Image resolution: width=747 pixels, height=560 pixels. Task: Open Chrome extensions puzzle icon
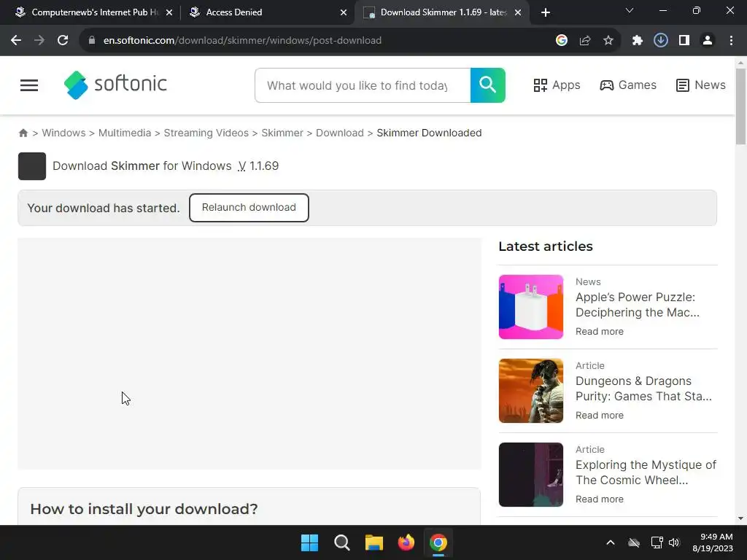tap(638, 41)
